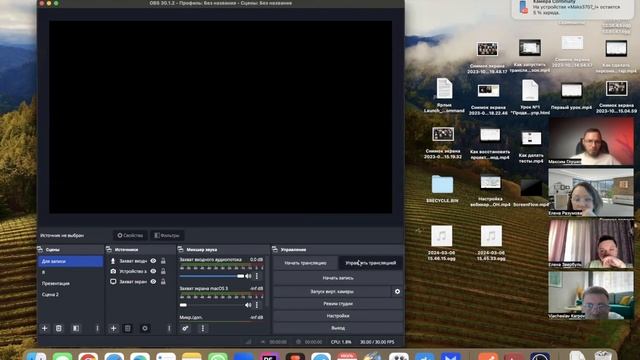Viewport: 640px width, 360px height.
Task: Click the Сцены panel dock icon
Action: 40,249
